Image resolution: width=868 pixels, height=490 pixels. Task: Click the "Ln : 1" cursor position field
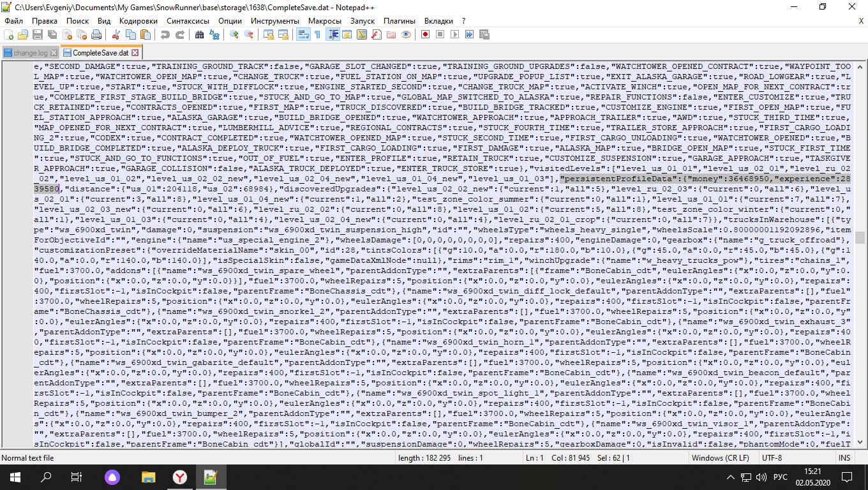pos(534,457)
